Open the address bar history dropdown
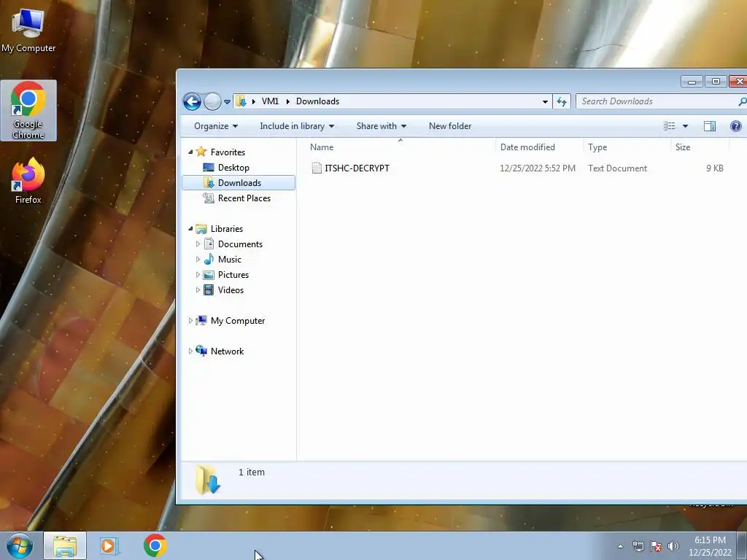 [545, 101]
